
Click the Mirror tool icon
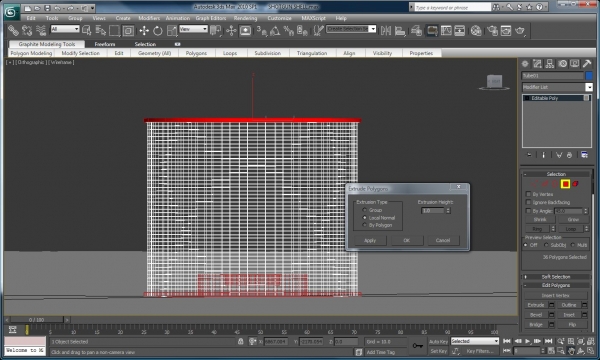coord(386,30)
